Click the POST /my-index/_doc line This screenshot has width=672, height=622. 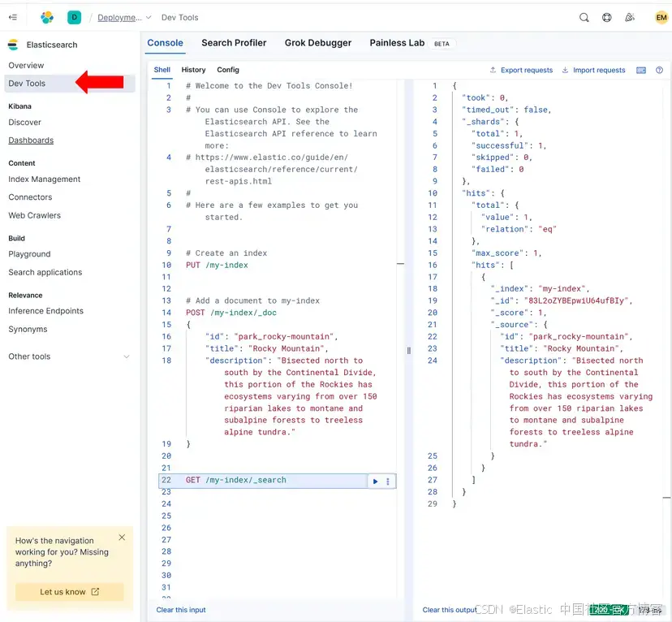231,313
